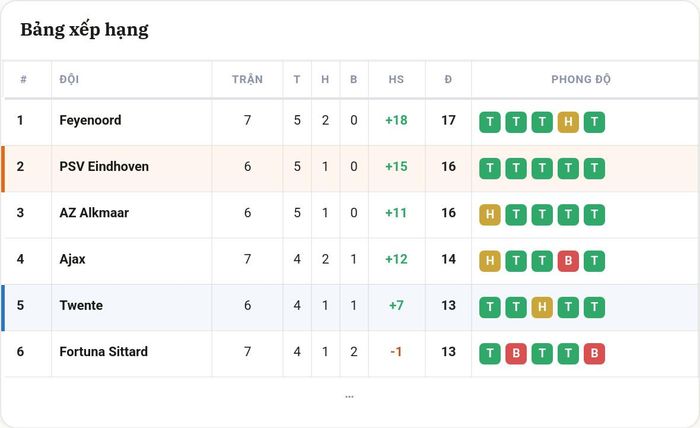Open the Feyenoord team link
Viewport: 700px width, 428px height.
[x=90, y=121]
